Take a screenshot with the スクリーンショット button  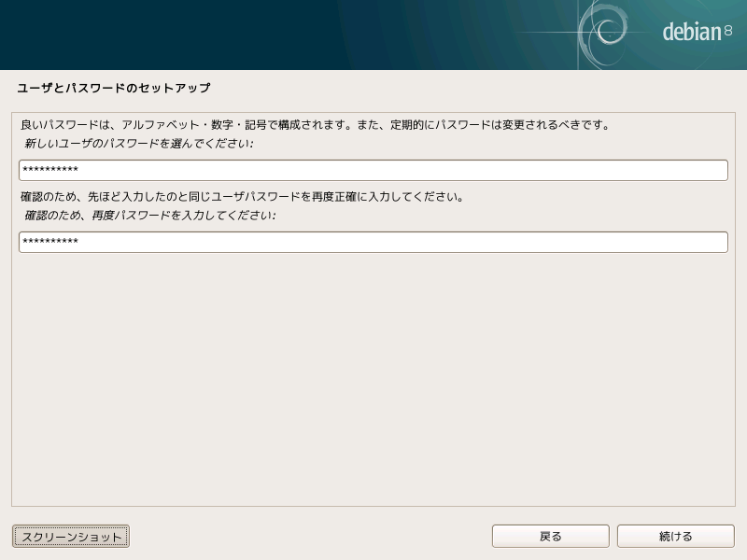click(70, 536)
